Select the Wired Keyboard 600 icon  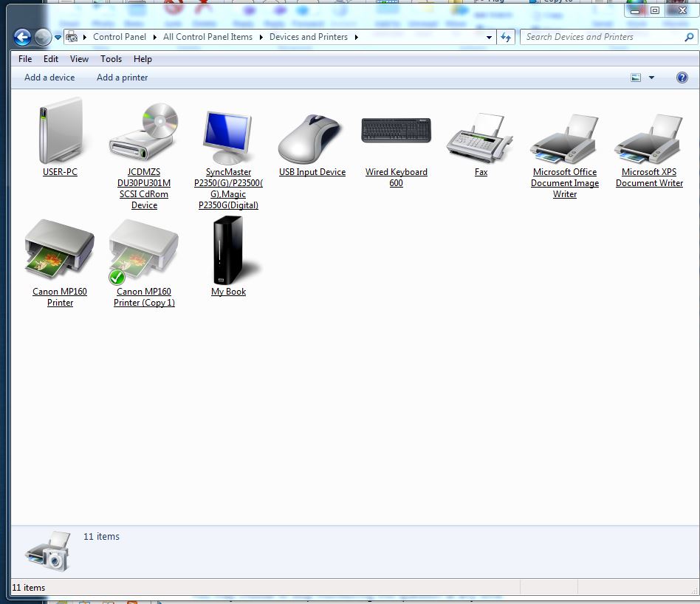click(396, 131)
